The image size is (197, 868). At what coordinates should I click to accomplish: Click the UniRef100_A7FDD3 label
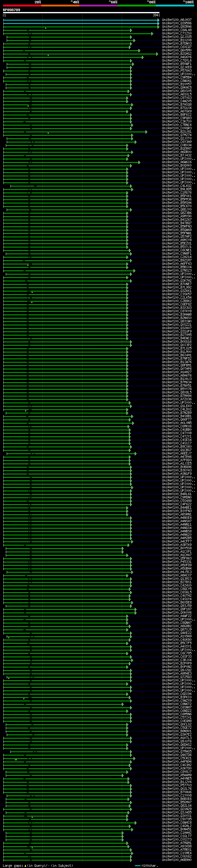[177, 460]
